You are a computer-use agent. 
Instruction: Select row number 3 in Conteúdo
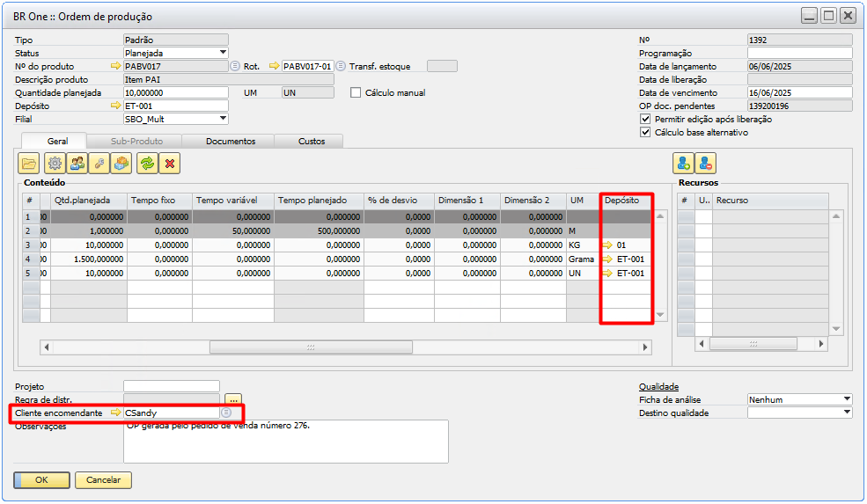click(x=31, y=245)
